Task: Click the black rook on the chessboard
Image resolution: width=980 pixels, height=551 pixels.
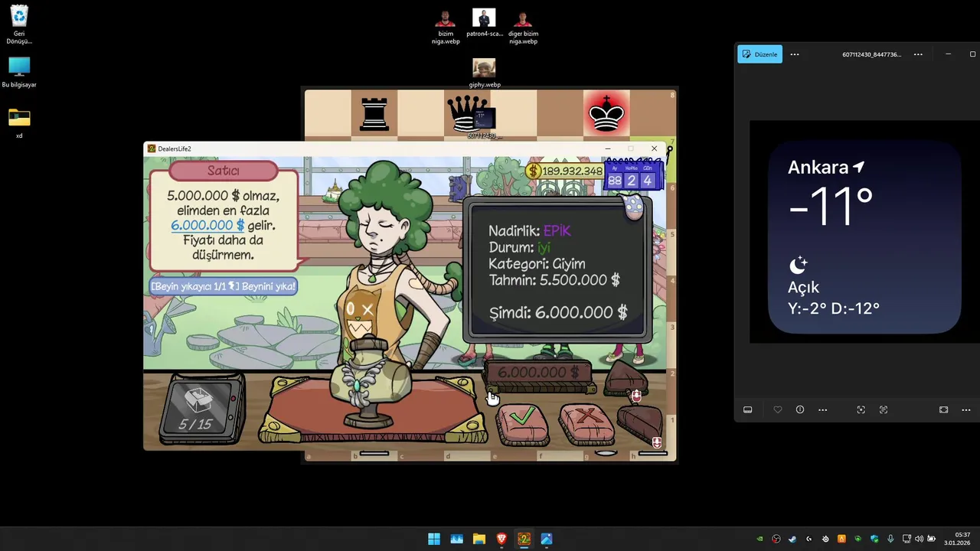Action: (x=374, y=114)
